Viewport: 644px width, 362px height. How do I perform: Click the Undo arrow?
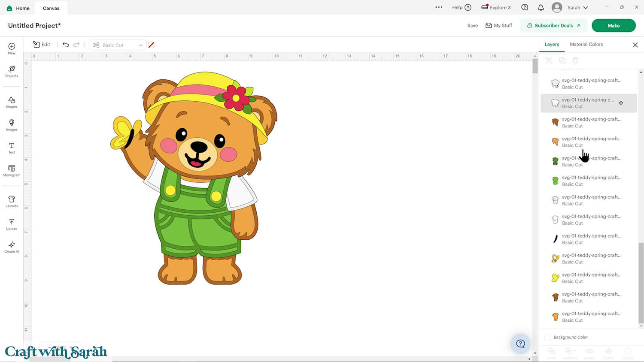66,45
